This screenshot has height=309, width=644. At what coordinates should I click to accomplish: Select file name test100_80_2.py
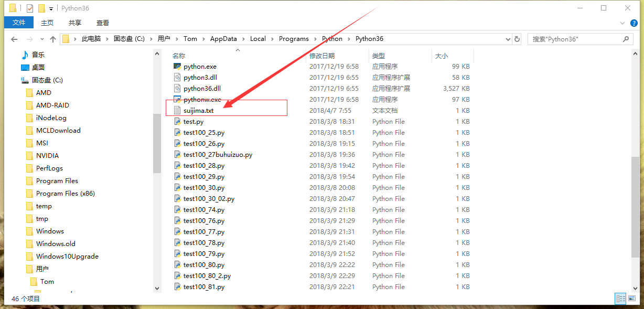click(207, 276)
